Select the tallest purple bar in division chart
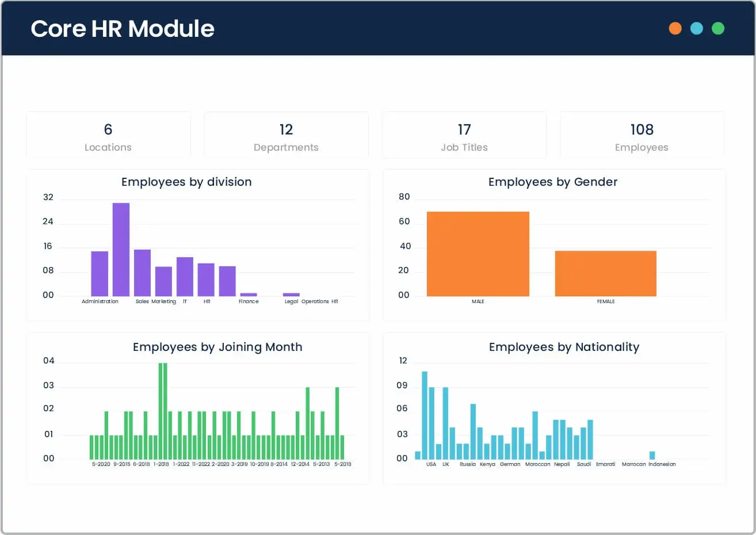Image resolution: width=756 pixels, height=535 pixels. pyautogui.click(x=121, y=249)
